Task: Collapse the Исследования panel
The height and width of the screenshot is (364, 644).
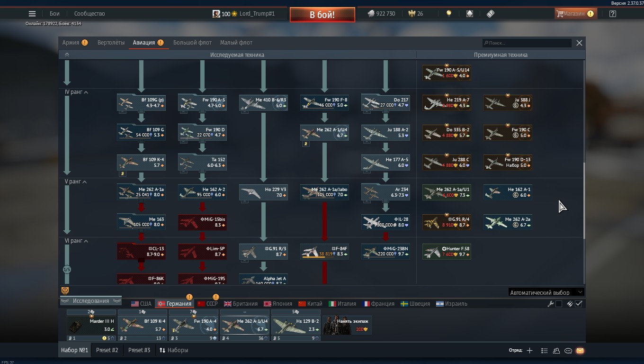Action: [90, 301]
